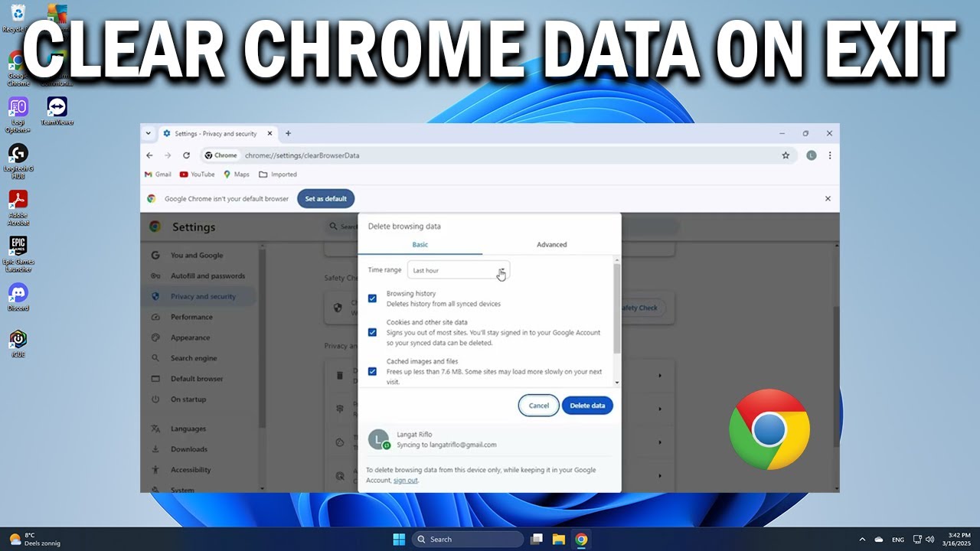
Task: Open YouTube bookmark
Action: 197,174
